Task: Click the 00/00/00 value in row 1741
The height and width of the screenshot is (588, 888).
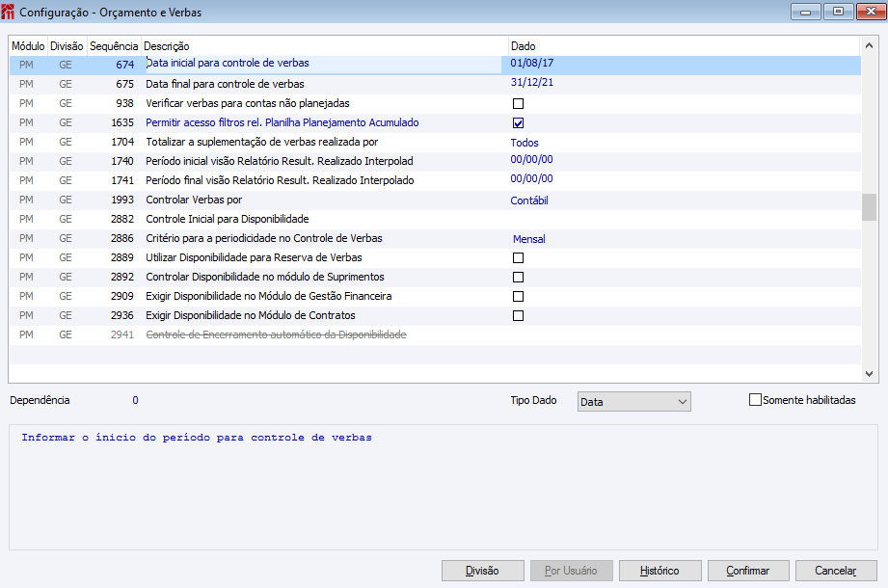Action: [531, 179]
